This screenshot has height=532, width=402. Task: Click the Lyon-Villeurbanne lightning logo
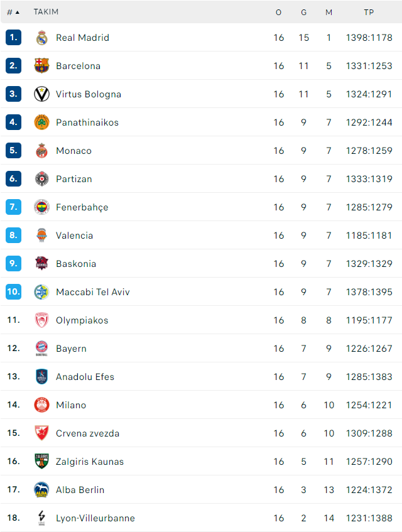[41, 518]
